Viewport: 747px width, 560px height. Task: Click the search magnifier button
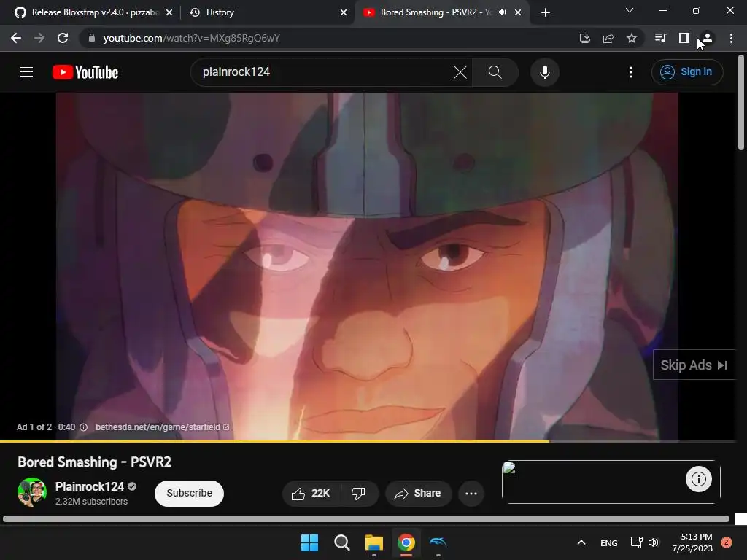pos(495,72)
